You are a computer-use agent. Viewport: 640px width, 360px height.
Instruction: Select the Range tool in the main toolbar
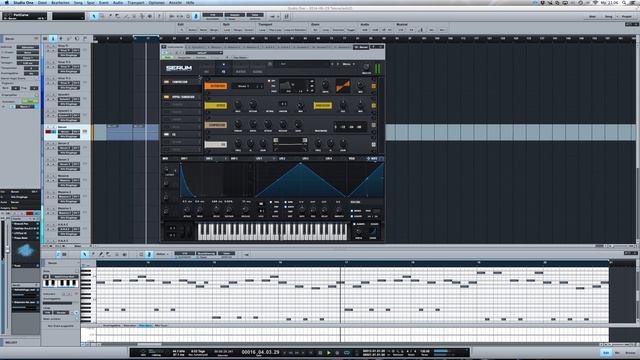(102, 16)
